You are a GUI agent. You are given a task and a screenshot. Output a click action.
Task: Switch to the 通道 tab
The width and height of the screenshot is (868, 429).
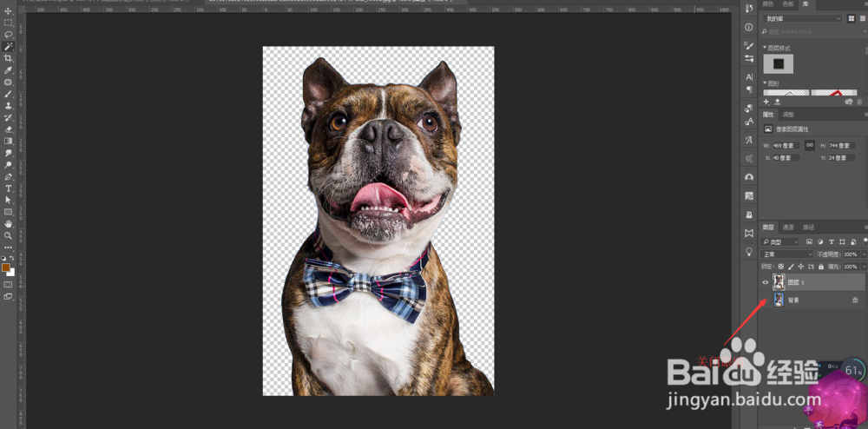coord(788,227)
